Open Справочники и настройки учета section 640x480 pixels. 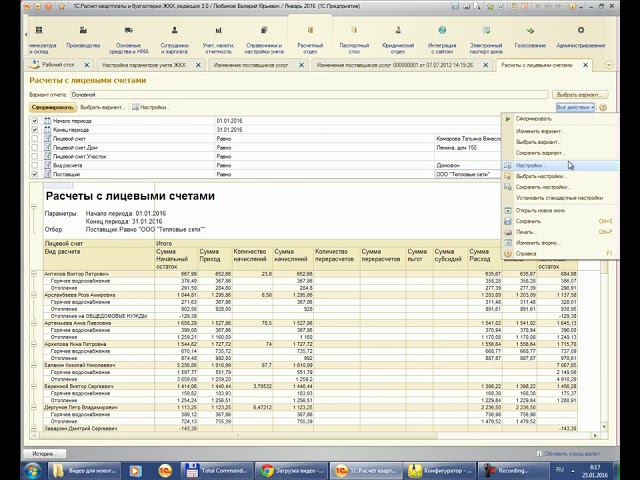pyautogui.click(x=264, y=40)
